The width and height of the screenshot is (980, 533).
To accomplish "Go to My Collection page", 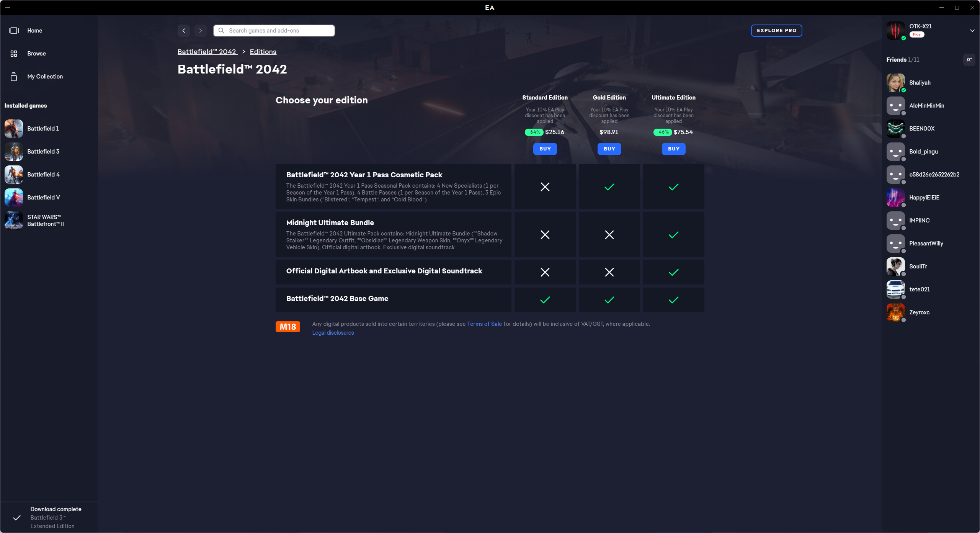I will coord(45,77).
